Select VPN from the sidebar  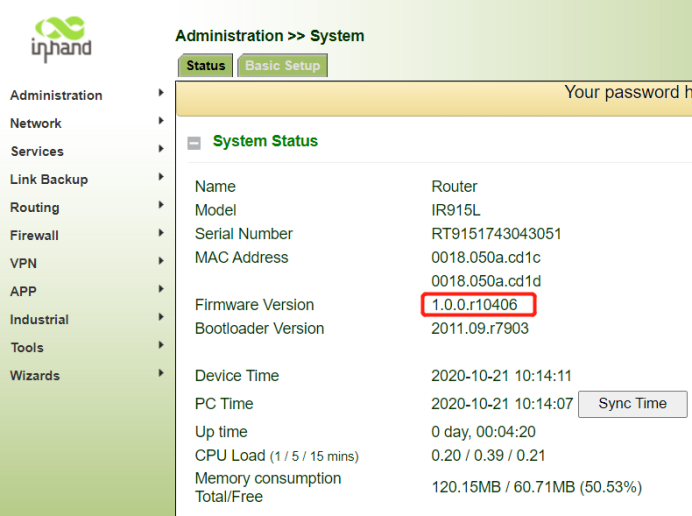23,263
